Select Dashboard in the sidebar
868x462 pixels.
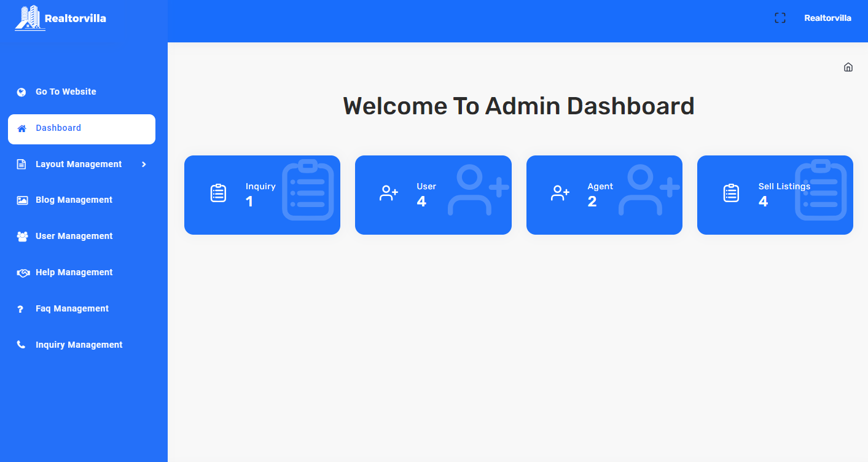click(82, 128)
